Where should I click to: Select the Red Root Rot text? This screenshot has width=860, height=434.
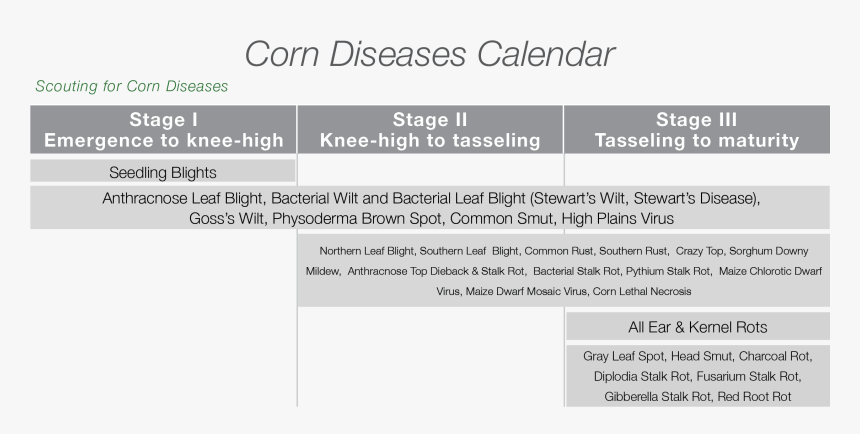754,397
